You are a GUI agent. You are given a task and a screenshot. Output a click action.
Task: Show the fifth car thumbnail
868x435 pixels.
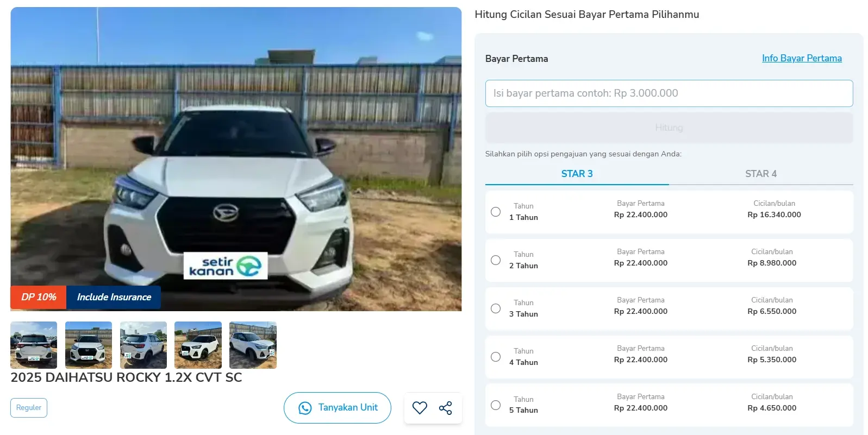[x=253, y=345]
